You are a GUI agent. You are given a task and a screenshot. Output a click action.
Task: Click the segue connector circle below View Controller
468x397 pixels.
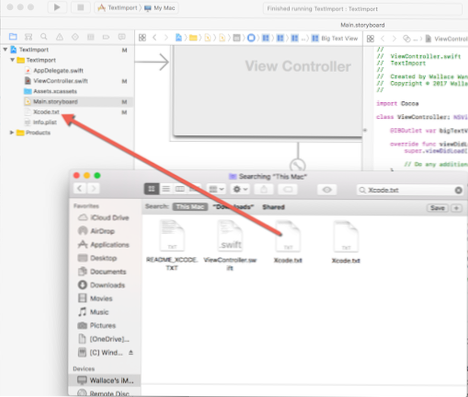coord(297,165)
